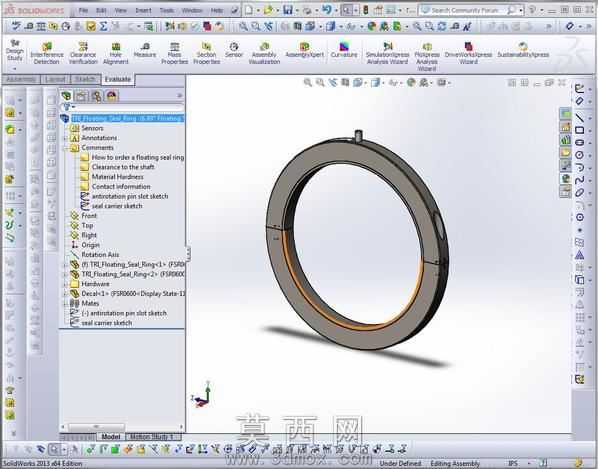Open the Interference Detection tool
598x469 pixels.
(47, 53)
